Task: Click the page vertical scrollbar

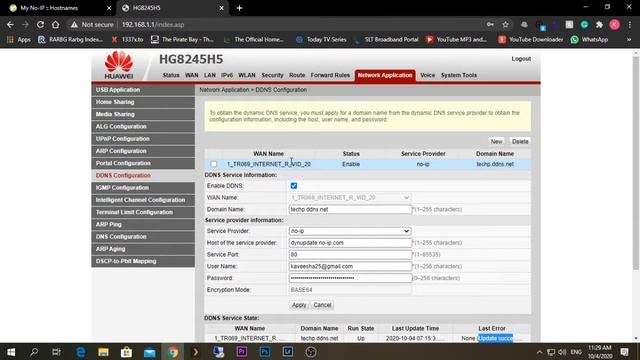Action: pos(636,163)
